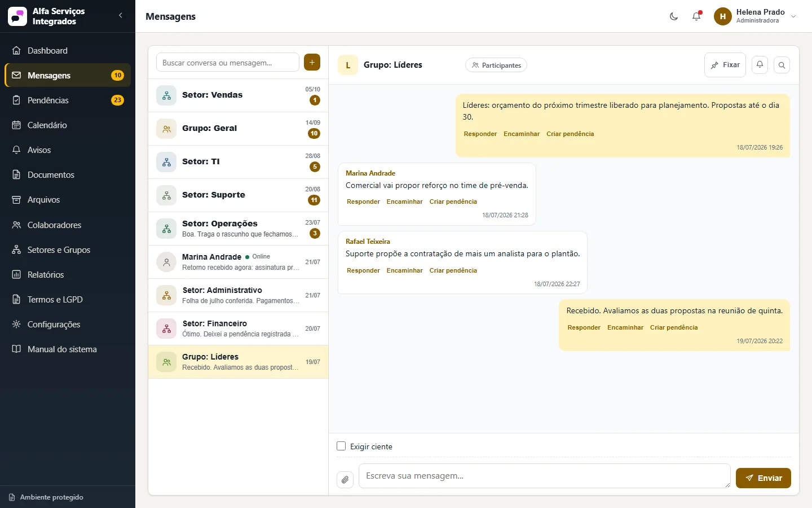Open Colaboradores in sidebar
The width and height of the screenshot is (812, 508).
coord(68,225)
